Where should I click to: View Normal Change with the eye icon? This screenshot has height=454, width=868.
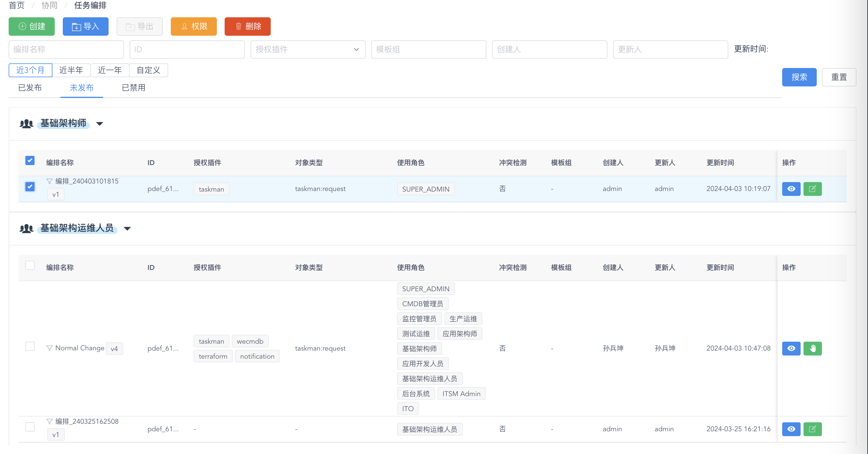(791, 349)
